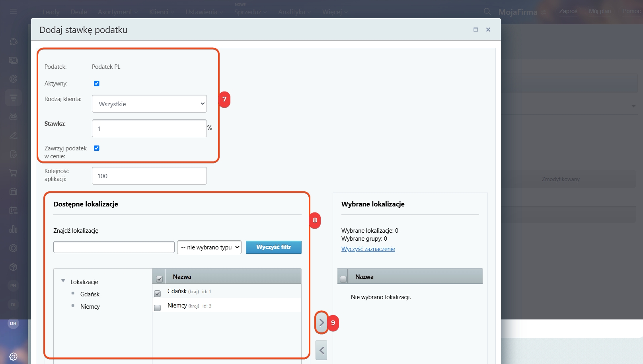Screen dimensions: 643x364
Task: Click the Wyczyść zaznaczenie link
Action: (x=368, y=249)
